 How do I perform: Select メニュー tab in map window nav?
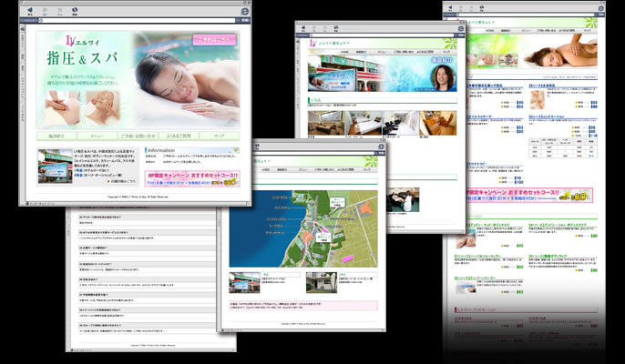click(x=303, y=169)
